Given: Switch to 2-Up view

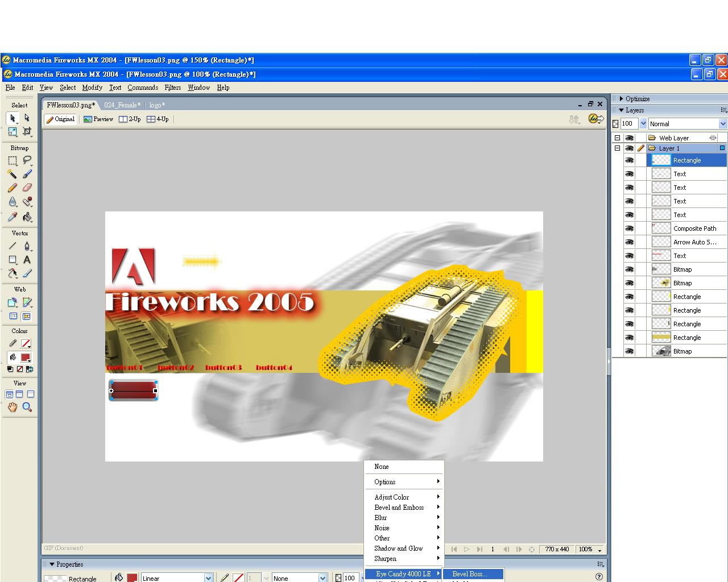Looking at the screenshot, I should (130, 119).
